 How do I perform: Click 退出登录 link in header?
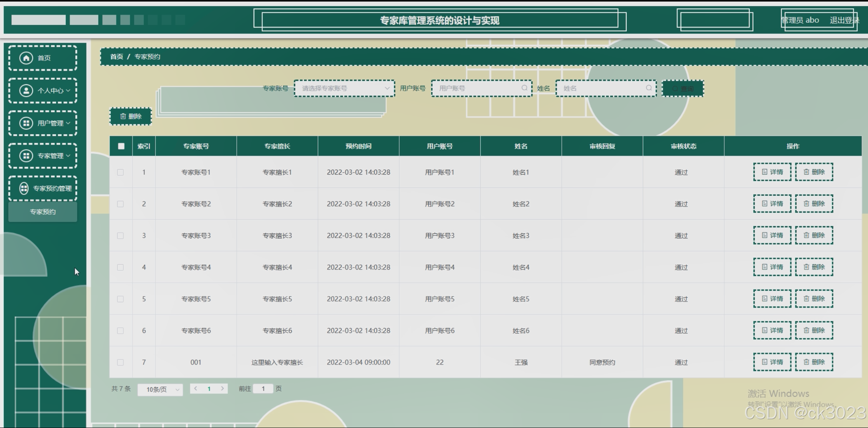843,20
